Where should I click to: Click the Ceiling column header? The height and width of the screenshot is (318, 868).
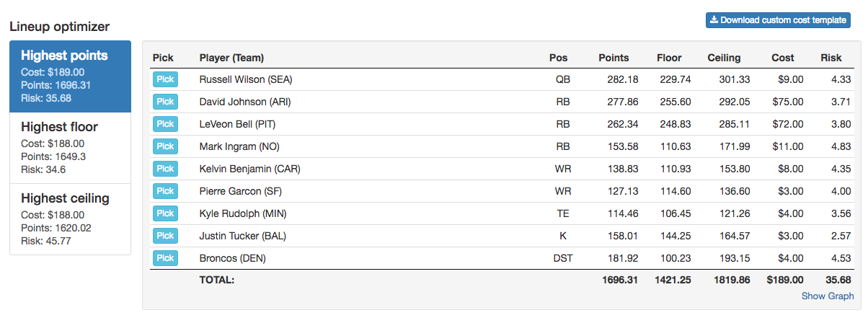pos(724,58)
